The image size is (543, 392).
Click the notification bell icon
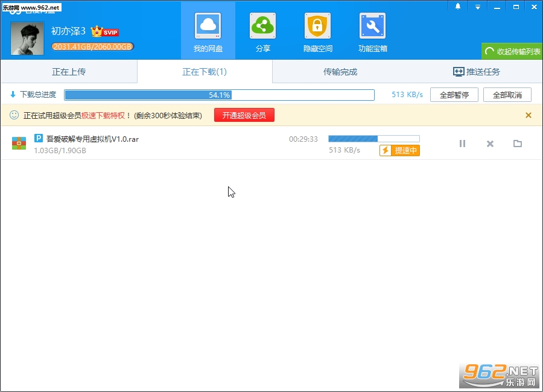[458, 7]
